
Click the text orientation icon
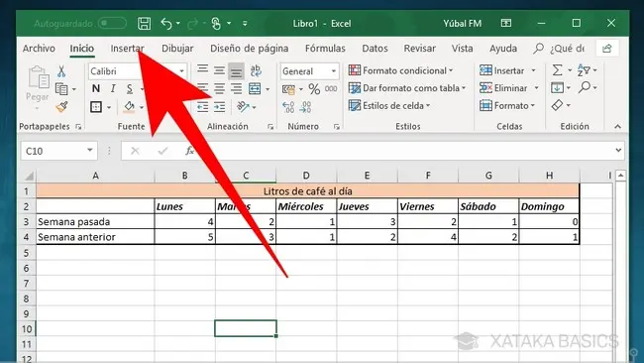[x=243, y=107]
